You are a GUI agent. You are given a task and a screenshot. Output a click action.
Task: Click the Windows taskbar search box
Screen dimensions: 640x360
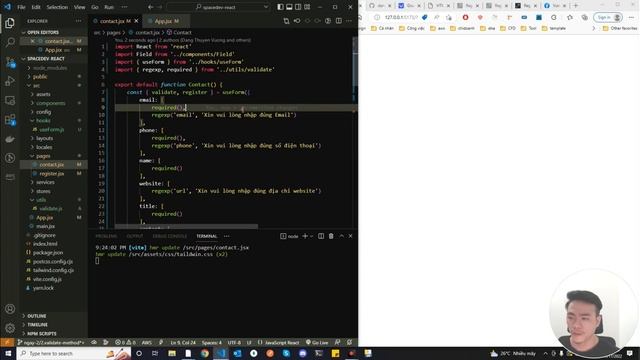73,353
